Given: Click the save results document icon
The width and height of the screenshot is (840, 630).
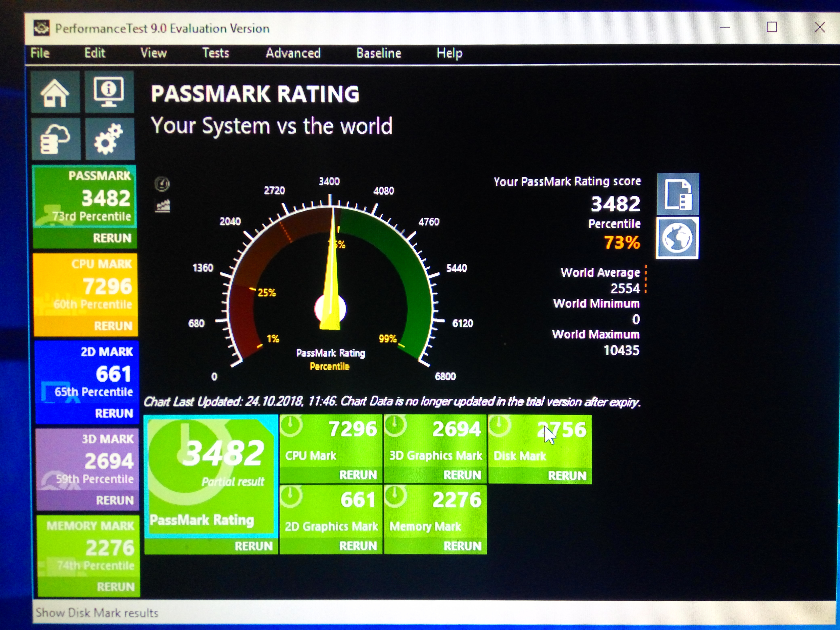Looking at the screenshot, I should click(x=677, y=194).
